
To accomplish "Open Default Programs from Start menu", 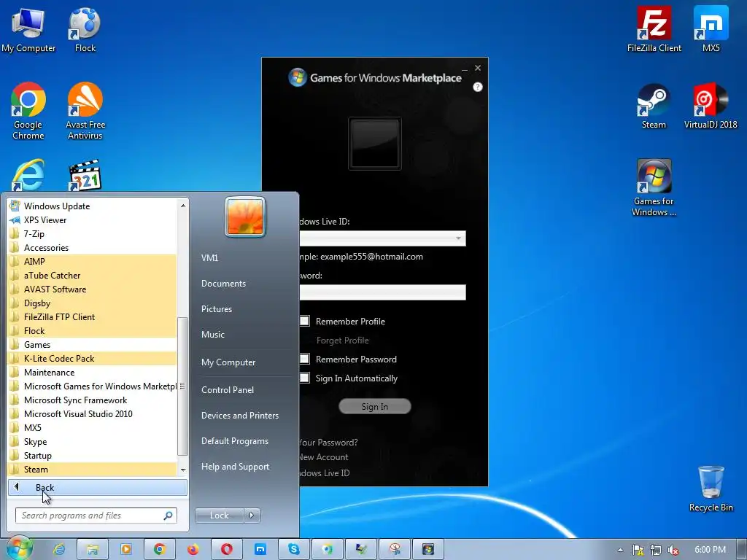I will pos(235,441).
